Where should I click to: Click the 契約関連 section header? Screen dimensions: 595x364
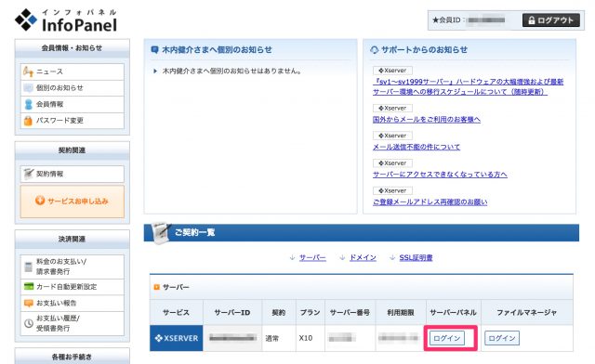73,150
